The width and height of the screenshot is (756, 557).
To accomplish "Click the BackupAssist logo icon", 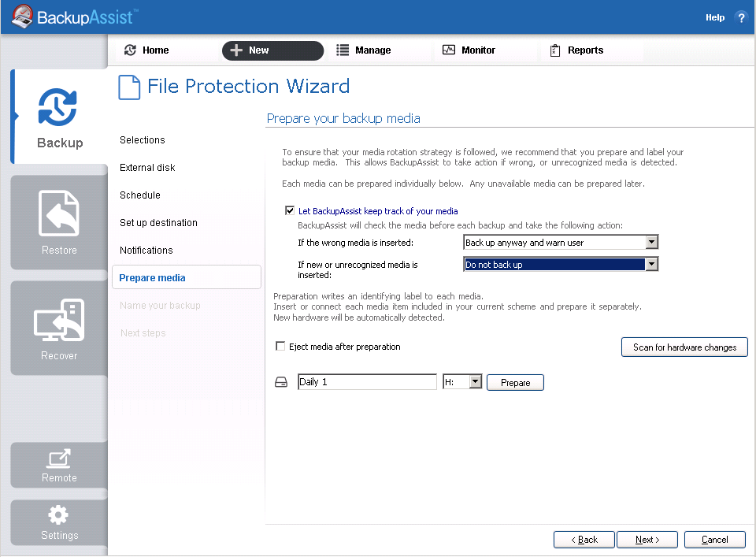I will point(22,17).
